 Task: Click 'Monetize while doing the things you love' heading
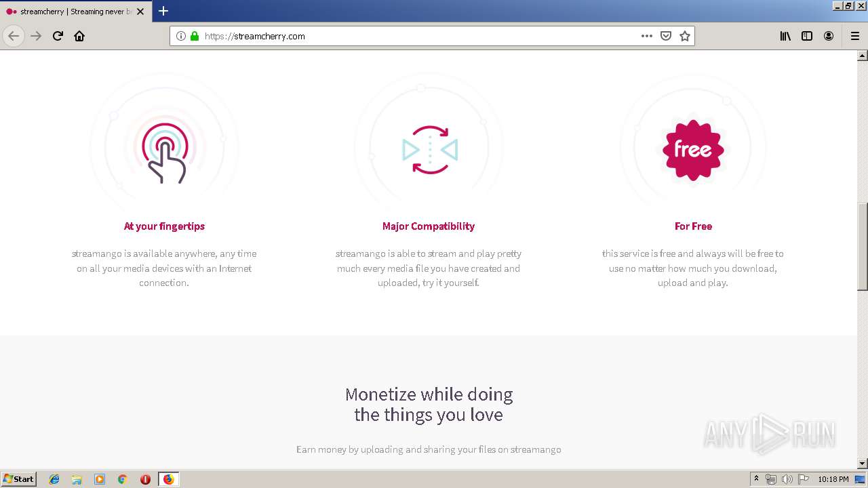tap(429, 404)
